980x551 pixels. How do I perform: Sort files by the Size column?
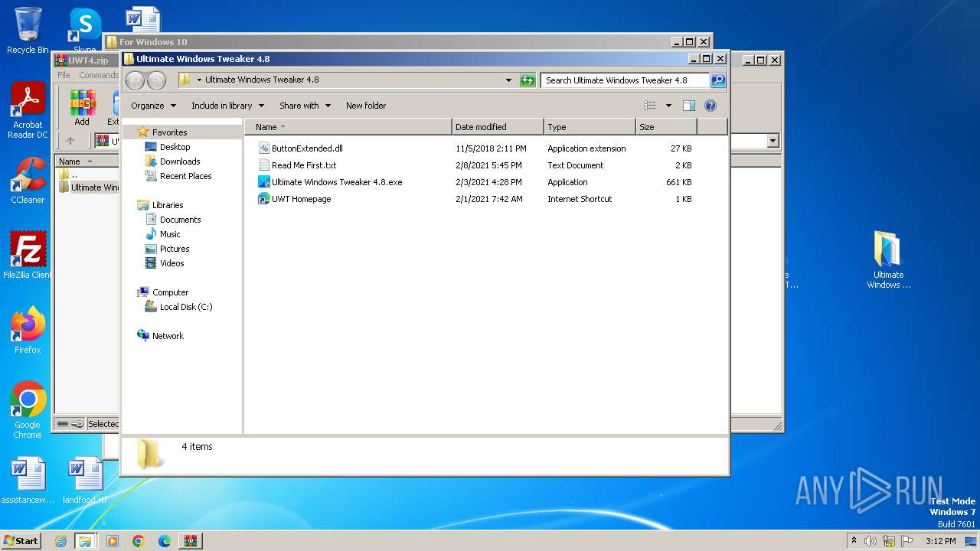[666, 127]
